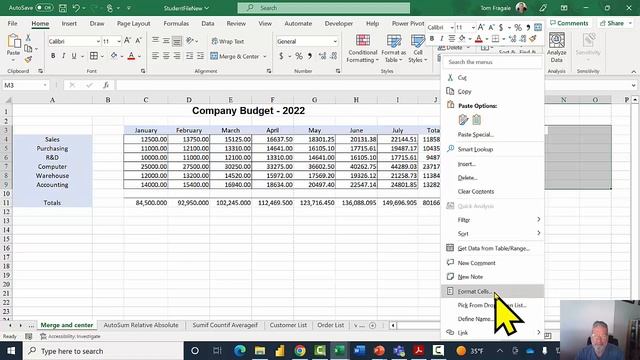640x360 pixels.
Task: Click the Share button
Action: point(616,23)
